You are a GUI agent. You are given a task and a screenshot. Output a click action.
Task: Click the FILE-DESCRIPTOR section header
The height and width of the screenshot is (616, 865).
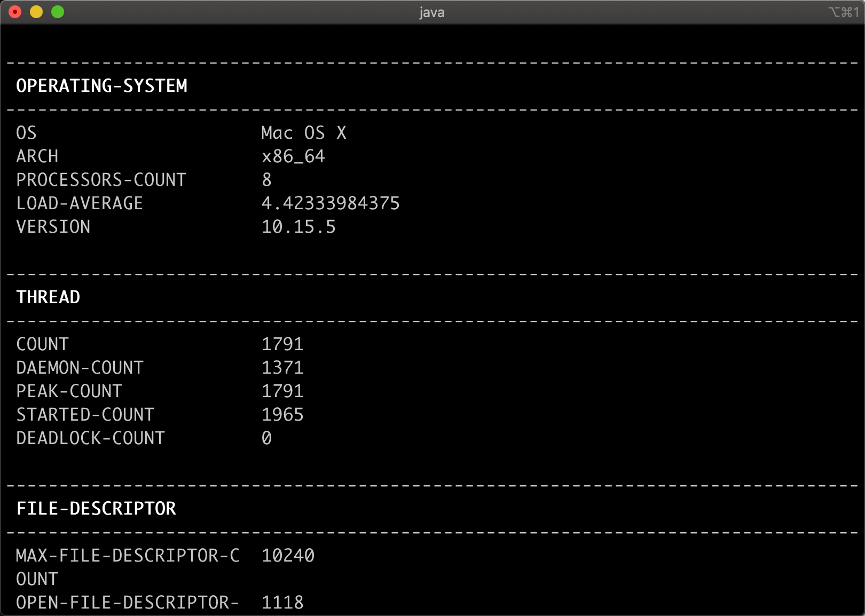pyautogui.click(x=96, y=508)
